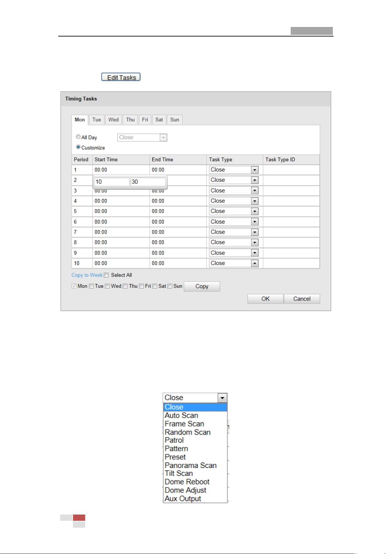The image size is (392, 554).
Task: Click period 7 Start Time cell
Action: tap(121, 232)
